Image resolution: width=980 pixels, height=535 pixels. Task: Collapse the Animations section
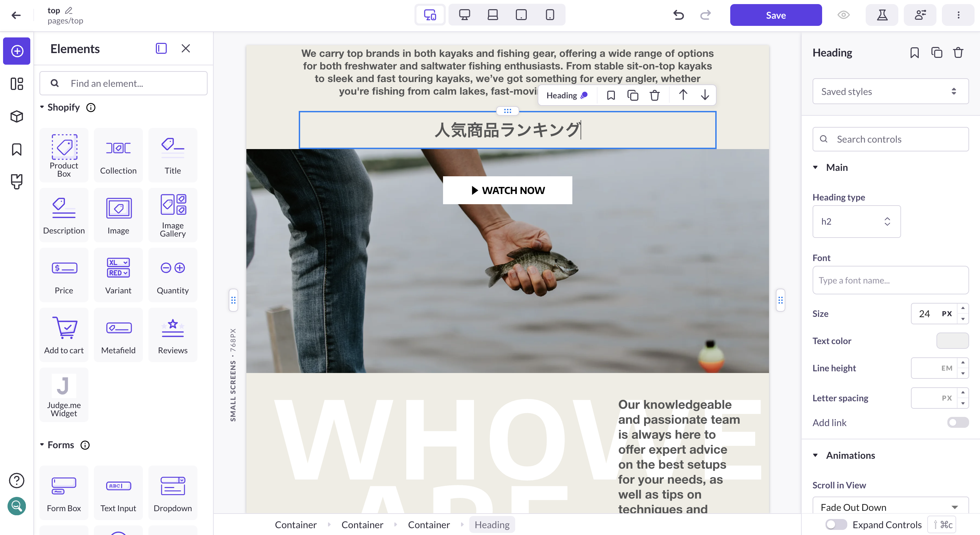815,455
